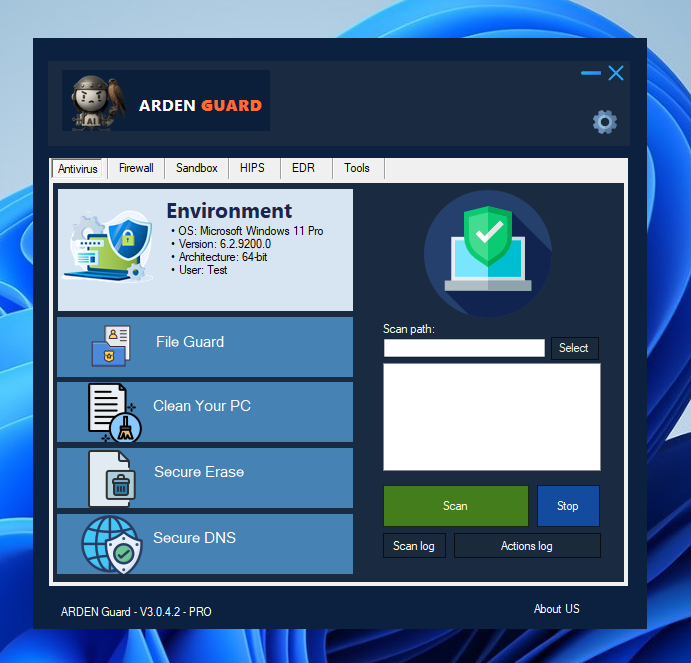Image resolution: width=691 pixels, height=663 pixels.
Task: Click the Secure Erase trash document icon
Action: [112, 479]
